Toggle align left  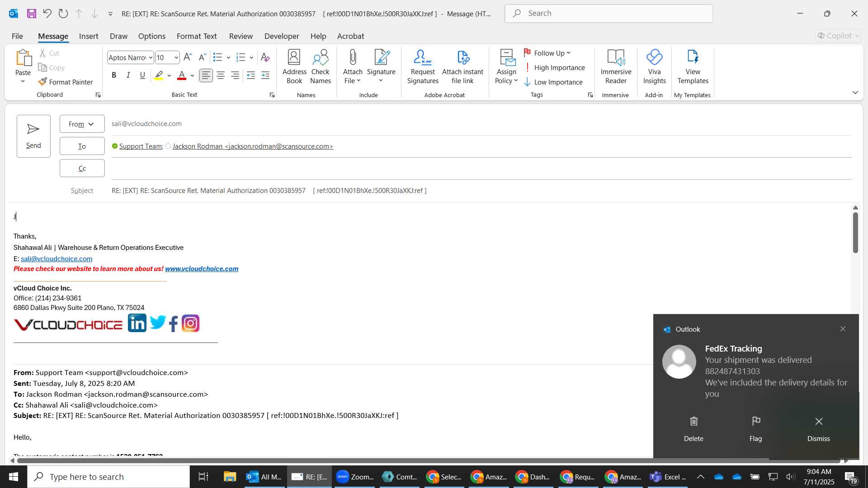tap(206, 75)
